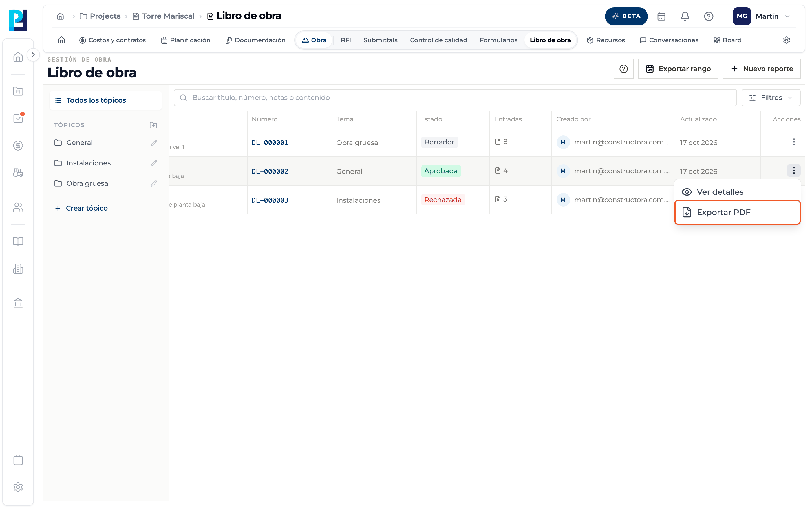Edit the Obra gruesa topic pencil icon

click(154, 183)
